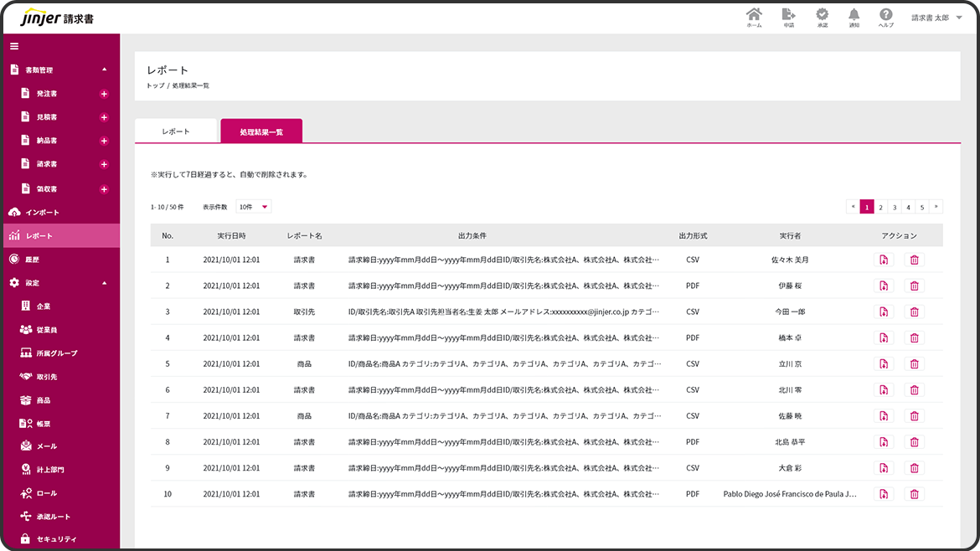Image resolution: width=980 pixels, height=551 pixels.
Task: Open the 表示件数 10件 dropdown
Action: tap(254, 207)
